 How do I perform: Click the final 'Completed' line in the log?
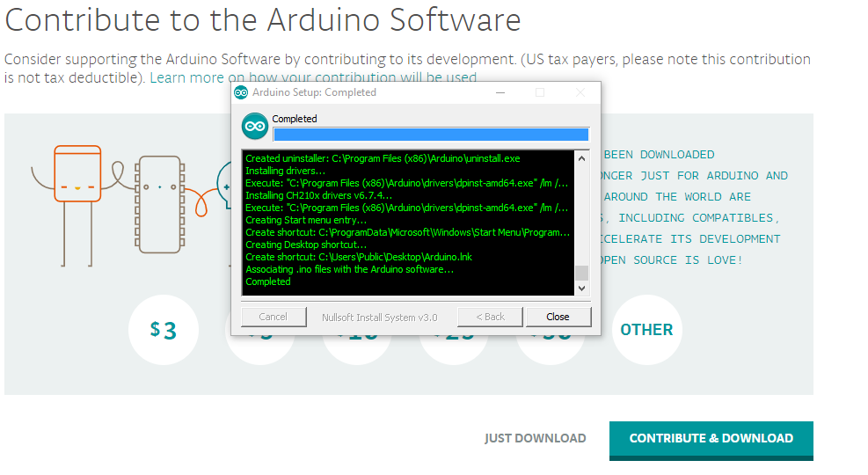[268, 281]
